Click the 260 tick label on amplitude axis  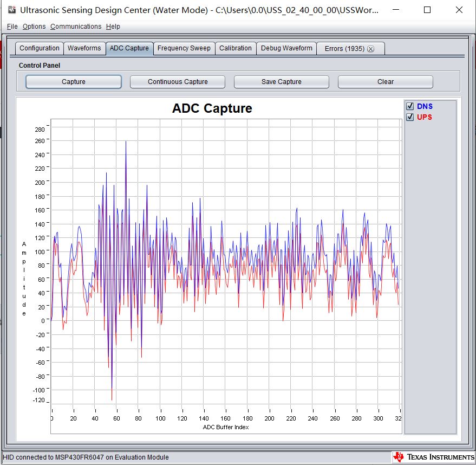40,141
